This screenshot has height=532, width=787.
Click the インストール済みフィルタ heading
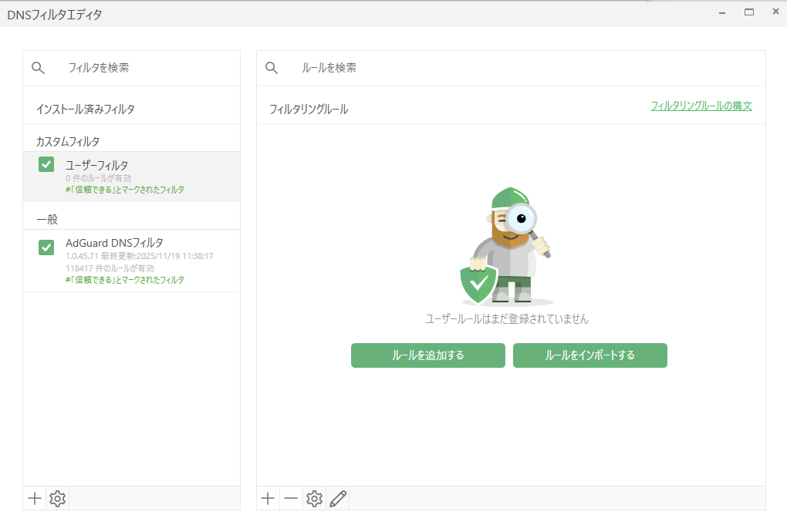[86, 109]
